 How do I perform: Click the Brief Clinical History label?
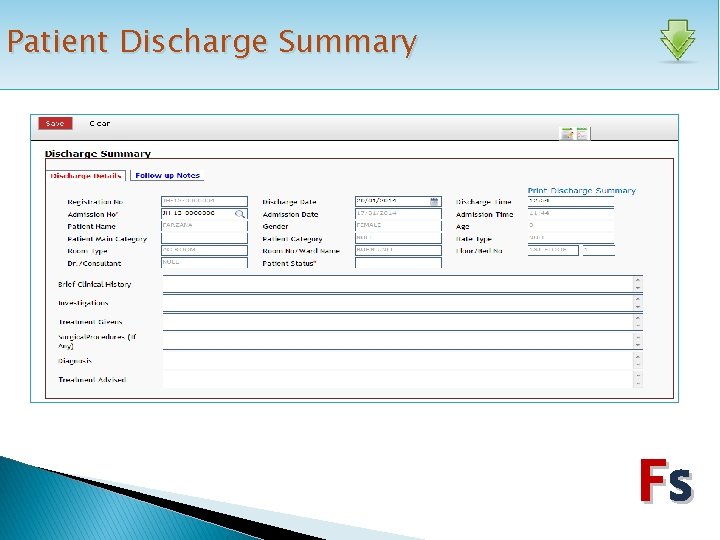pyautogui.click(x=95, y=284)
